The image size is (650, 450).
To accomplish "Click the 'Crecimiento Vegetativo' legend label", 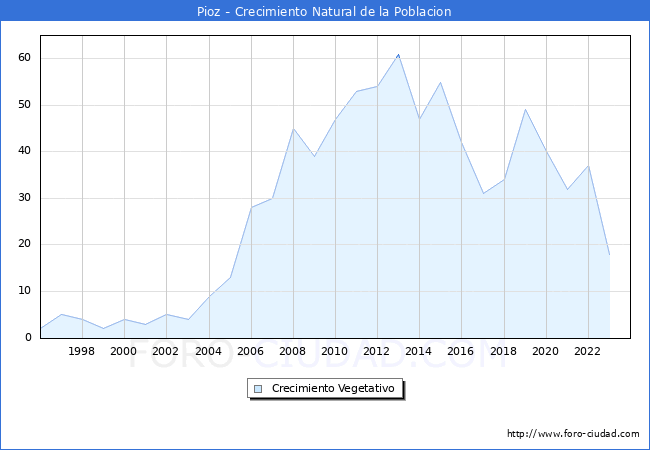I will pos(333,388).
